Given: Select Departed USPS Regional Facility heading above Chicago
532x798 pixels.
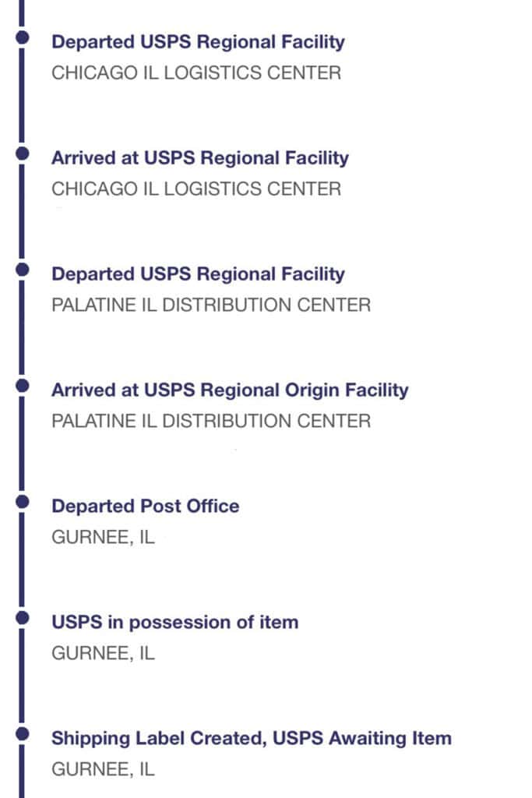Looking at the screenshot, I should pos(199,42).
